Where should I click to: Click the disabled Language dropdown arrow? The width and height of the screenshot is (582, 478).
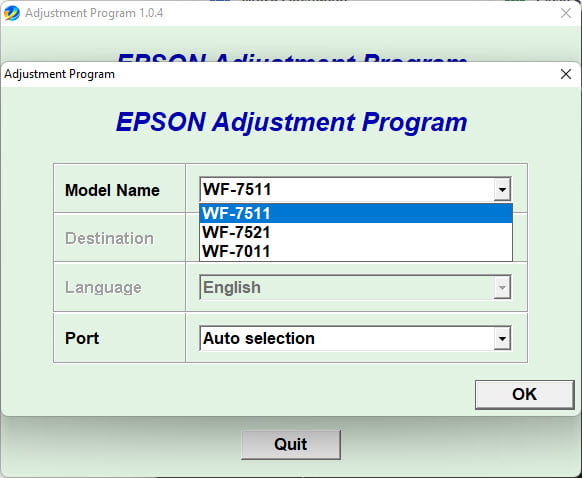point(502,287)
